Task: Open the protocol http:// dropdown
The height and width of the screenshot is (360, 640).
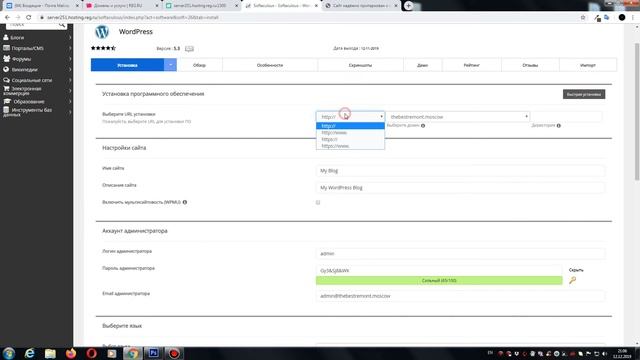Action: click(x=350, y=117)
